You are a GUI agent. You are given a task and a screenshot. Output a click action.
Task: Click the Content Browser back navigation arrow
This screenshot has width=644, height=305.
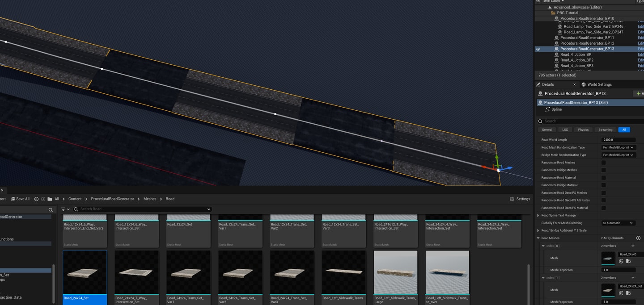point(36,199)
